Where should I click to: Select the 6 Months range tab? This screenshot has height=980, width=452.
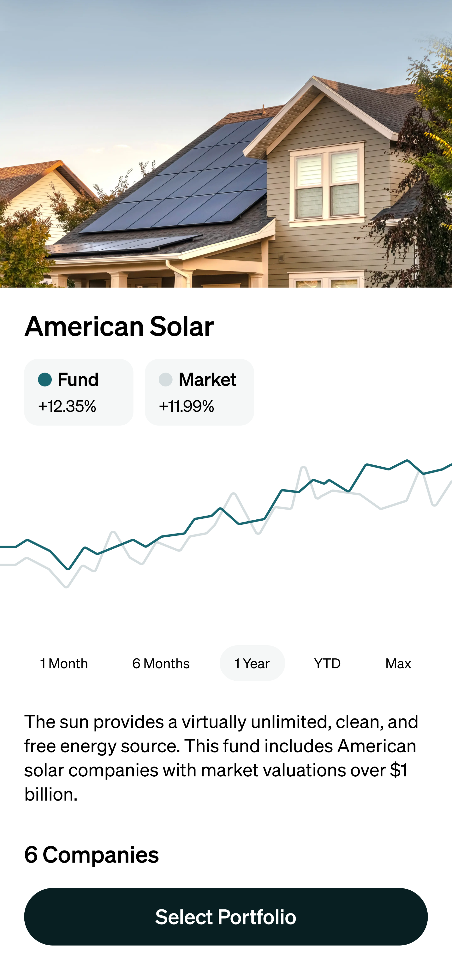pos(161,663)
